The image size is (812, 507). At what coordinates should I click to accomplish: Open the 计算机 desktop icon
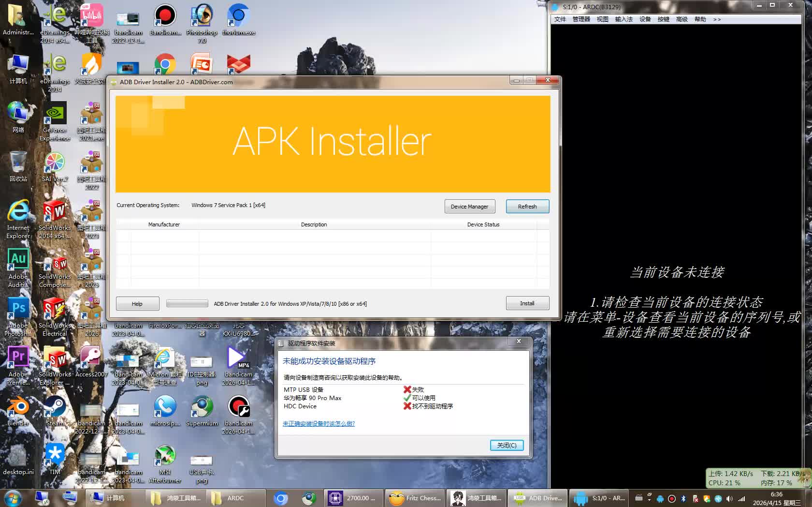18,69
